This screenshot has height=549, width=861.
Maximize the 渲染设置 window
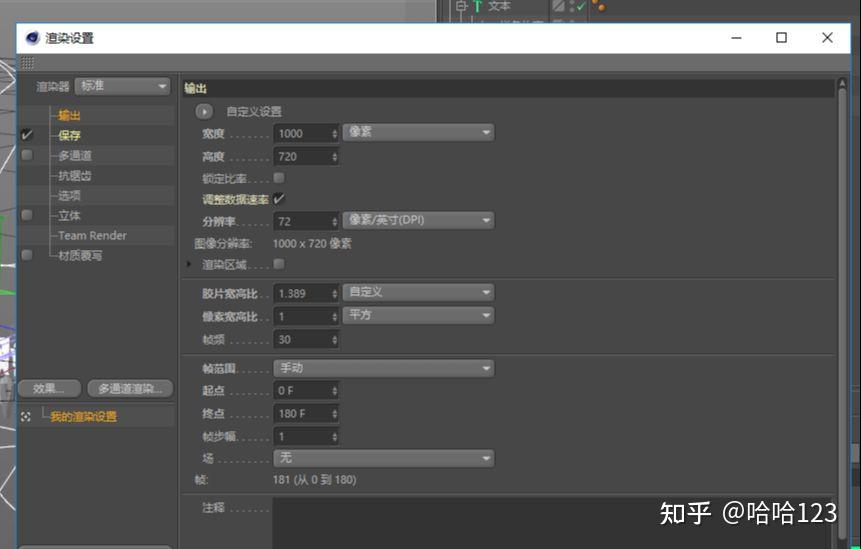[781, 38]
